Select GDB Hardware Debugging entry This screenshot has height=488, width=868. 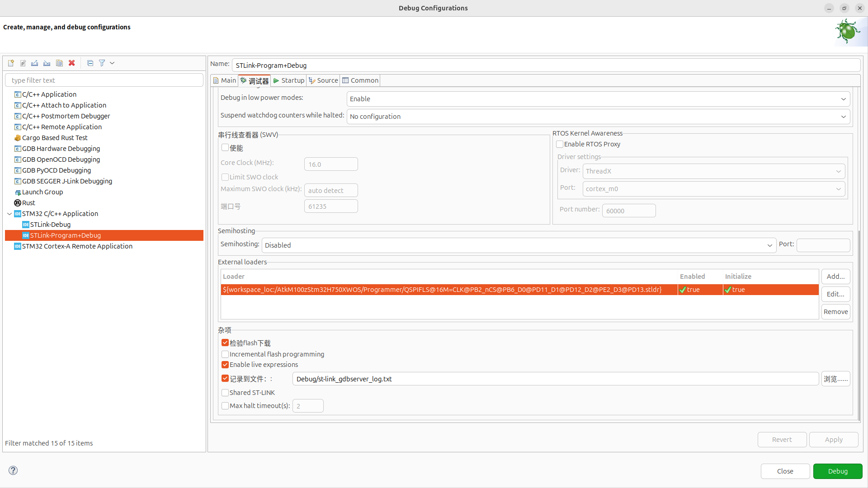click(61, 149)
